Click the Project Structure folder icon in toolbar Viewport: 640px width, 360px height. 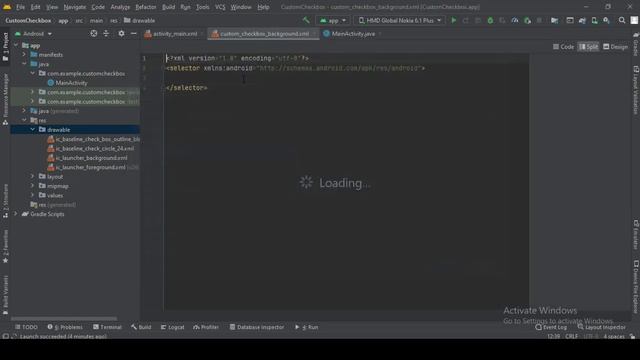tap(554, 20)
